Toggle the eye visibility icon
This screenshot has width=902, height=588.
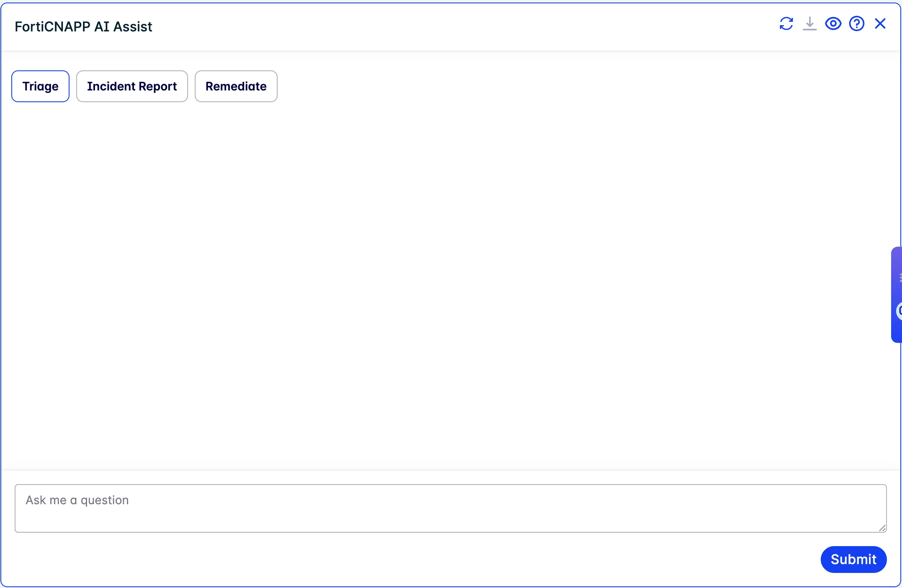click(x=833, y=24)
